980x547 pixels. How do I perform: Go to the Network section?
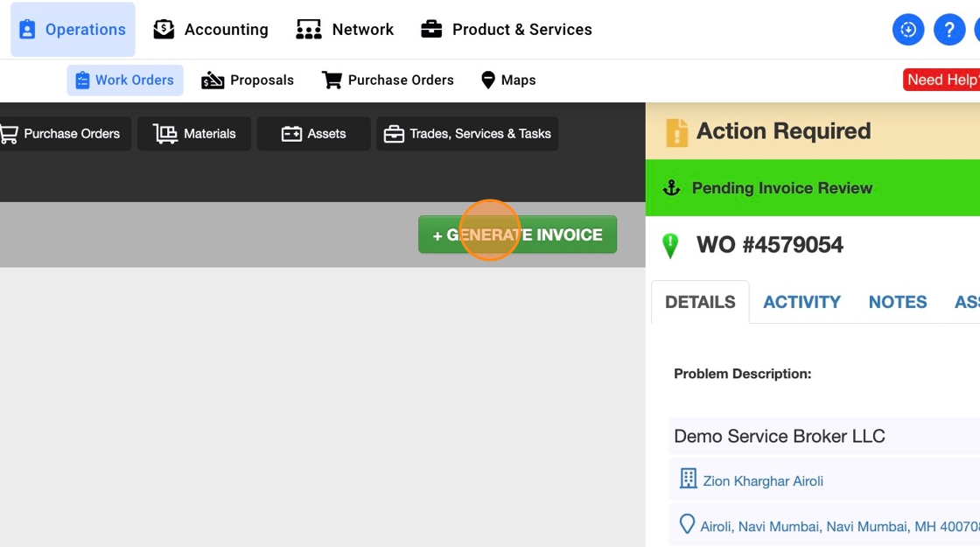[x=345, y=30]
